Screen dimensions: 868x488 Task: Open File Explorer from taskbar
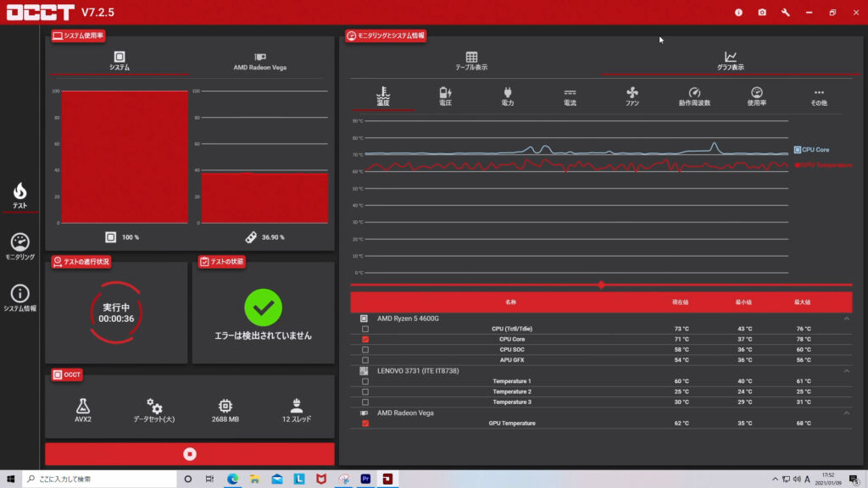[254, 479]
